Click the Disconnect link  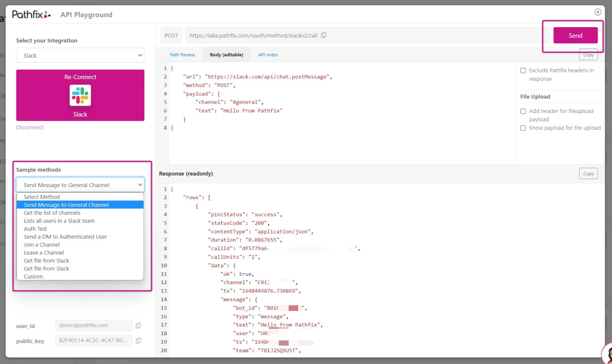click(30, 127)
